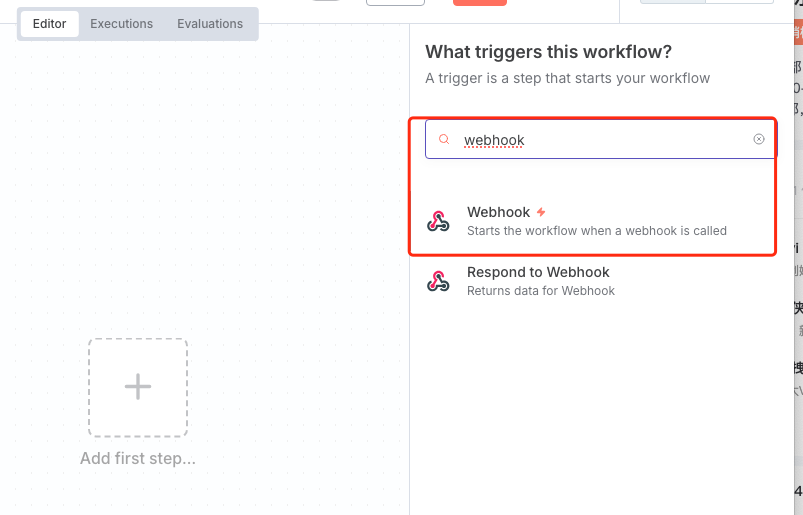Click the lightning bolt beside Webhook
Screen dimensions: 803x515
[541, 212]
